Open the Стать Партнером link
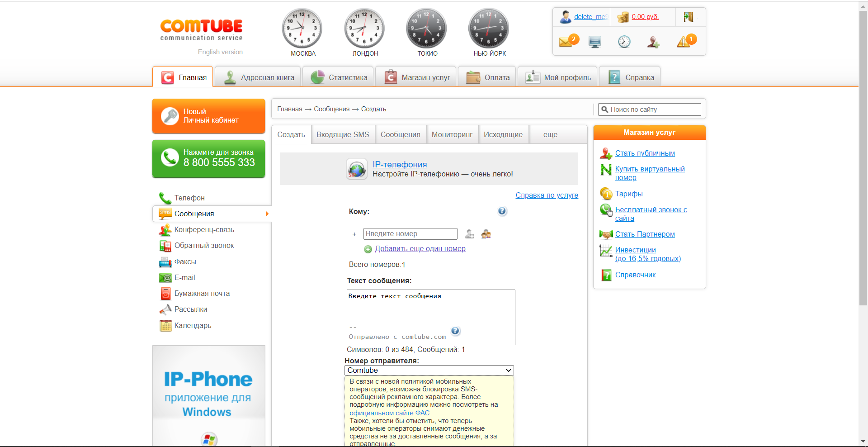The image size is (868, 447). [645, 234]
